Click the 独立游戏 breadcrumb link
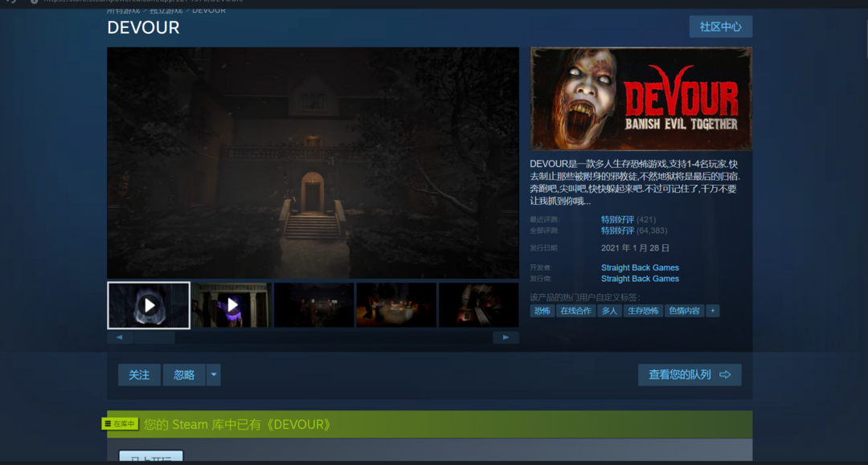Viewport: 868px width, 465px height. [x=166, y=10]
